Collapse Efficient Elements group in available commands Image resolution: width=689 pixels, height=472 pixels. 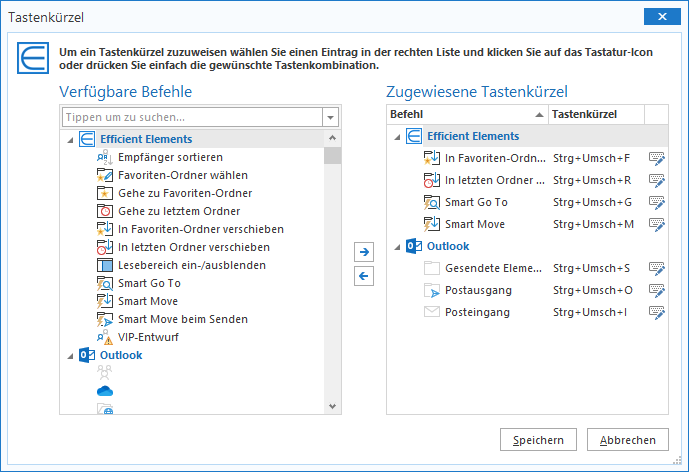[70, 140]
